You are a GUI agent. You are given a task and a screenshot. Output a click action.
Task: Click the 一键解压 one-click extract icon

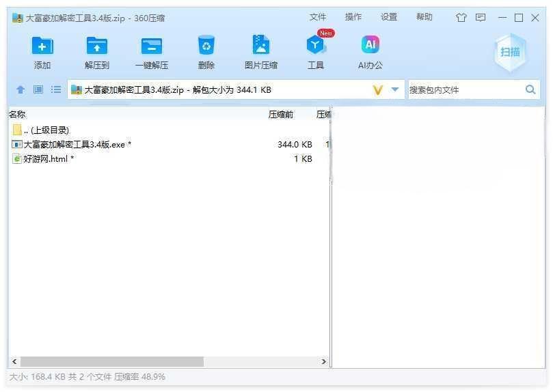(x=151, y=46)
